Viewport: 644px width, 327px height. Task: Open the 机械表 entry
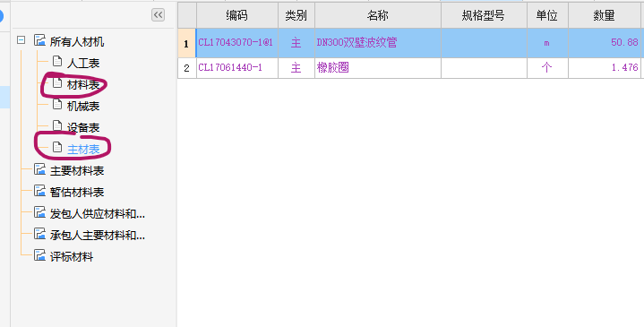83,106
